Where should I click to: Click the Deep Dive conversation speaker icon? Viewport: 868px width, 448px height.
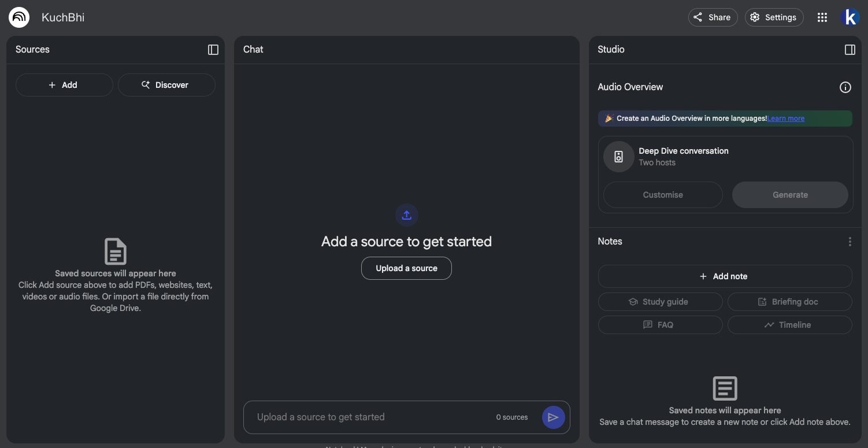point(618,157)
